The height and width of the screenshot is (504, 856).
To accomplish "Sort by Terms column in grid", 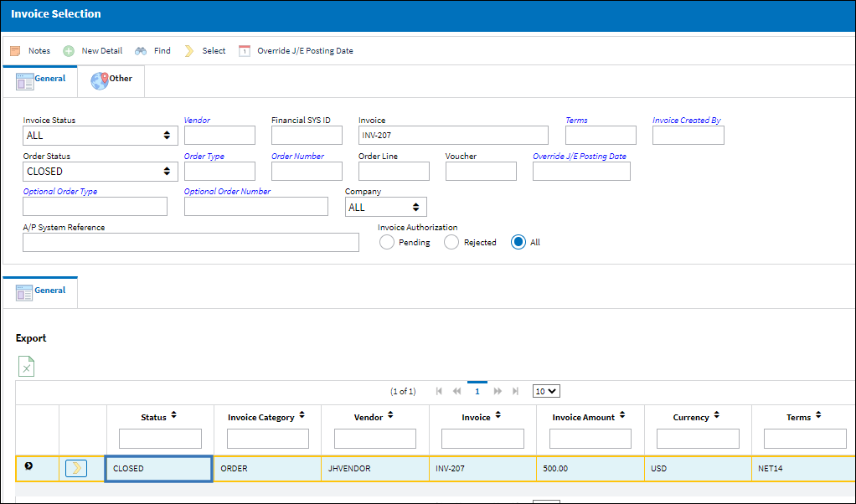I will click(818, 415).
